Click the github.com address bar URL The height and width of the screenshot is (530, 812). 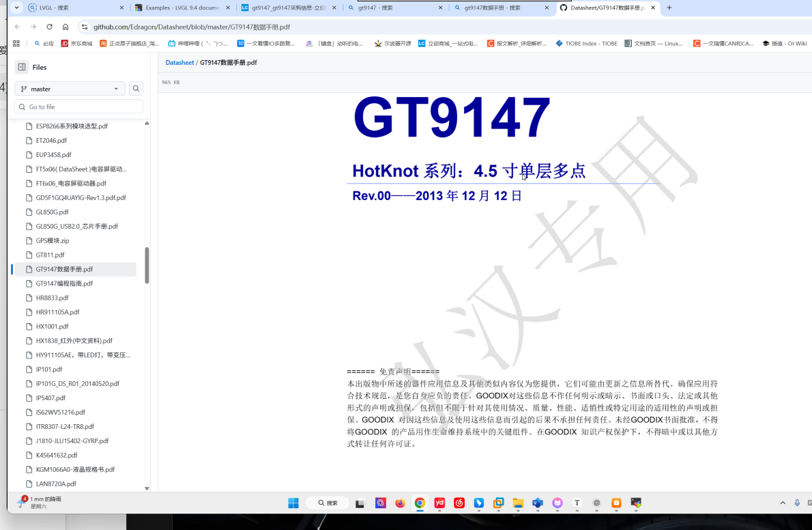[192, 27]
